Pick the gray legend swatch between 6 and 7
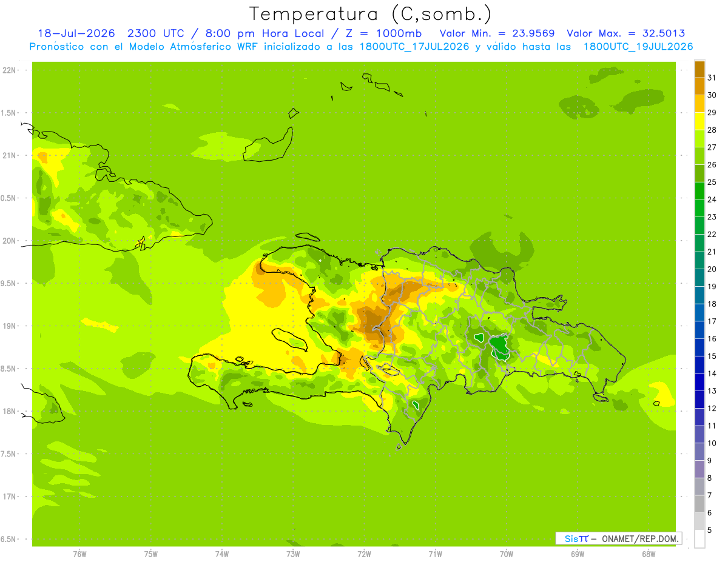 699,504
